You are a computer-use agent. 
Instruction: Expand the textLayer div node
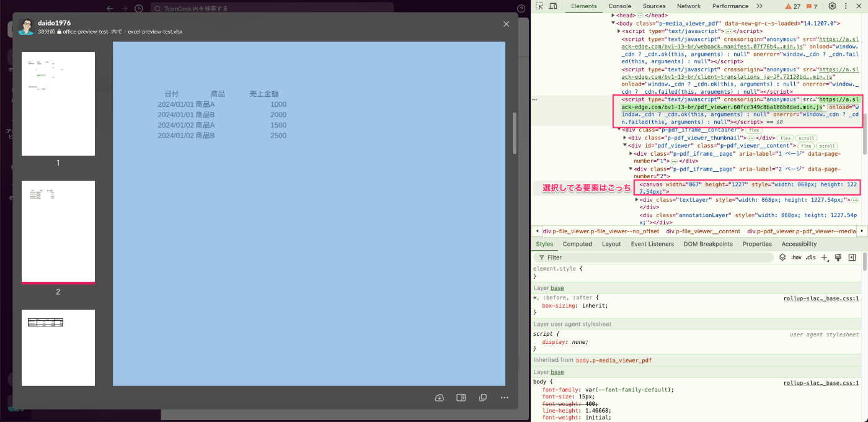pos(637,200)
